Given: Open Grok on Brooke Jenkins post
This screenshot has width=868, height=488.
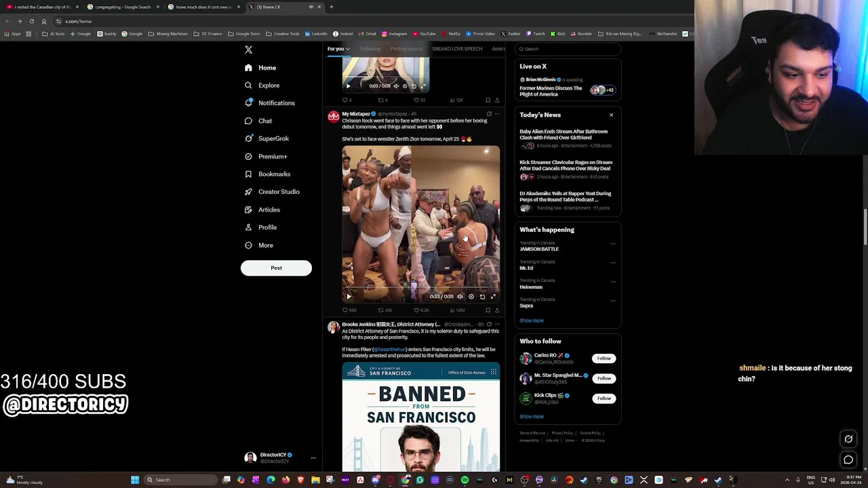Looking at the screenshot, I should click(x=489, y=324).
